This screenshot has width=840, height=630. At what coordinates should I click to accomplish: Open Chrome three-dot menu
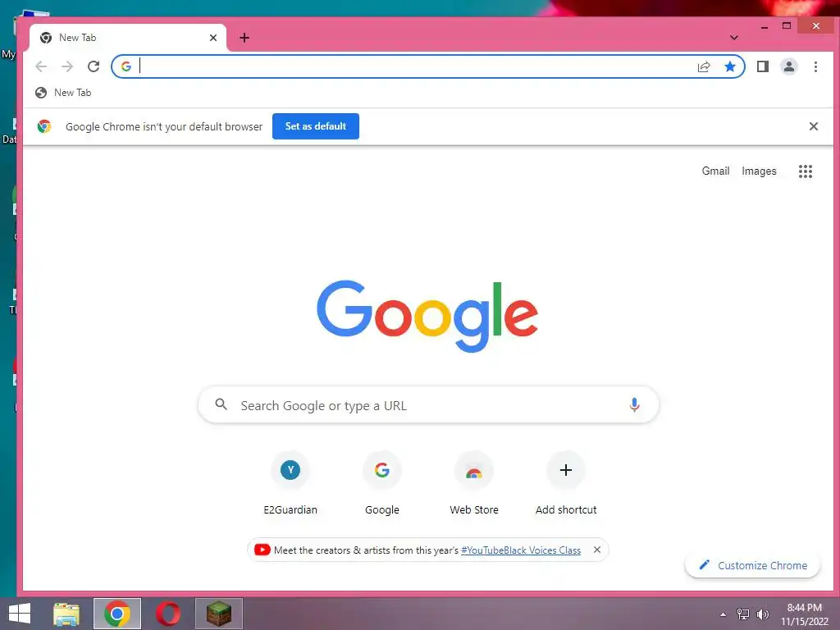tap(815, 66)
